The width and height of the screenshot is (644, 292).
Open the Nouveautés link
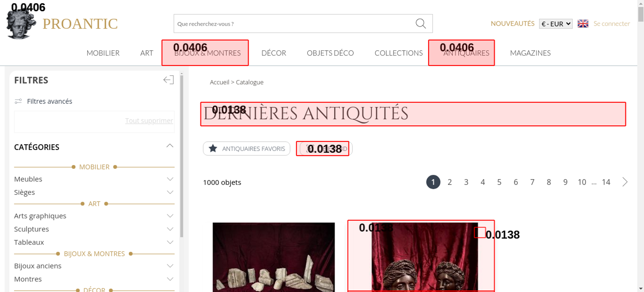tap(512, 23)
